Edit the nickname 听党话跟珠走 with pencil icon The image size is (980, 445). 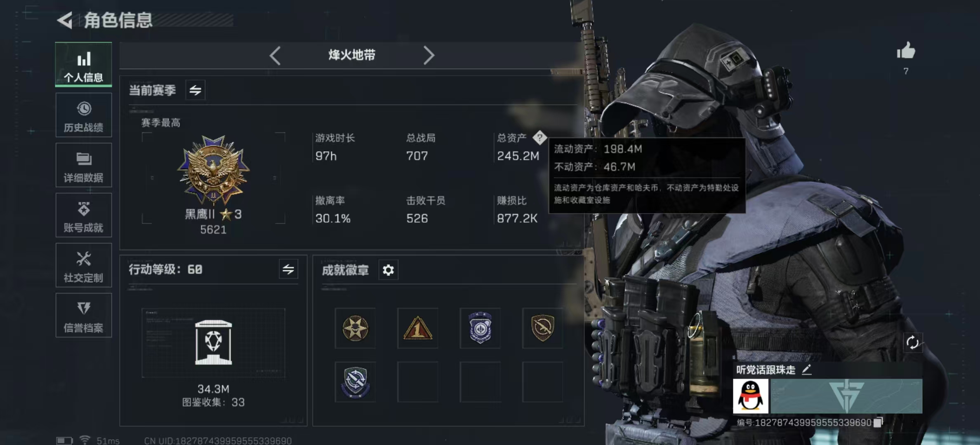[x=806, y=370]
